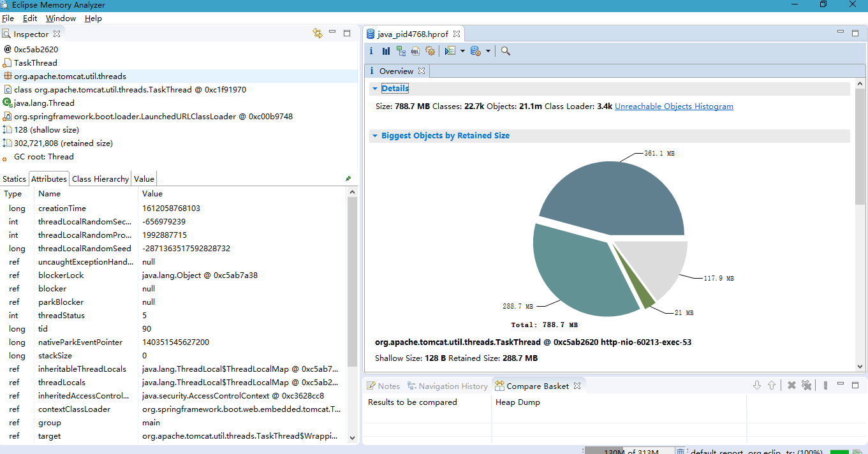Remove selected result from Compare Basket

click(x=791, y=385)
